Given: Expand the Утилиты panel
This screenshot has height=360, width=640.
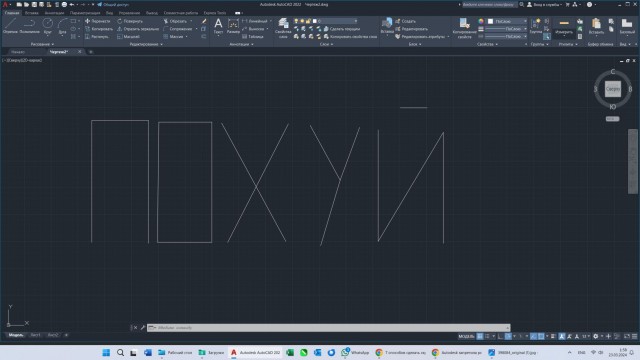Looking at the screenshot, I should pyautogui.click(x=568, y=44).
